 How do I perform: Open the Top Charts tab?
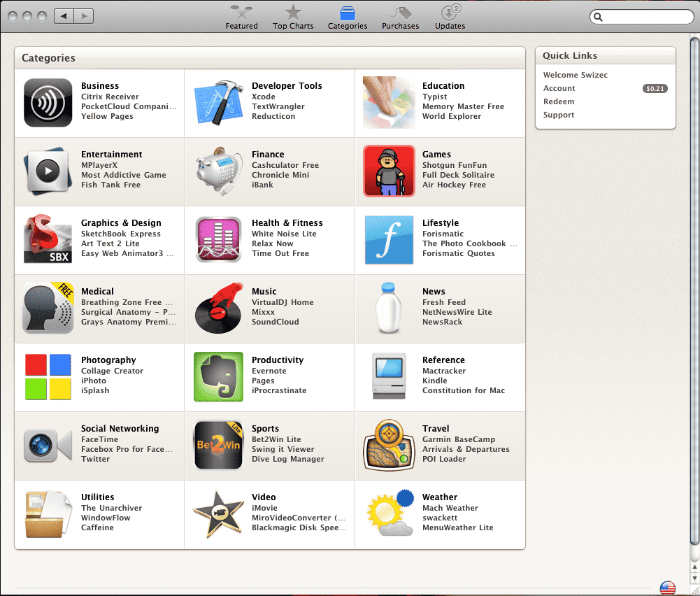[293, 17]
